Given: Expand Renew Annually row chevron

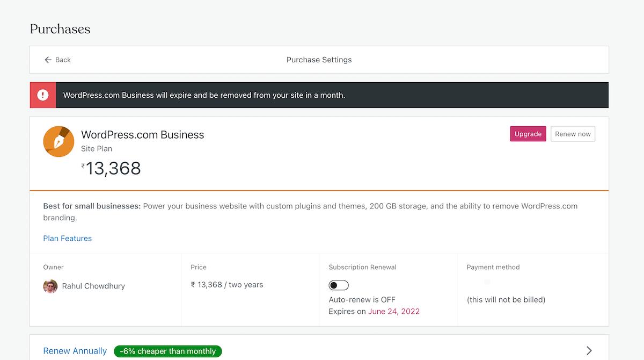Looking at the screenshot, I should coord(589,351).
